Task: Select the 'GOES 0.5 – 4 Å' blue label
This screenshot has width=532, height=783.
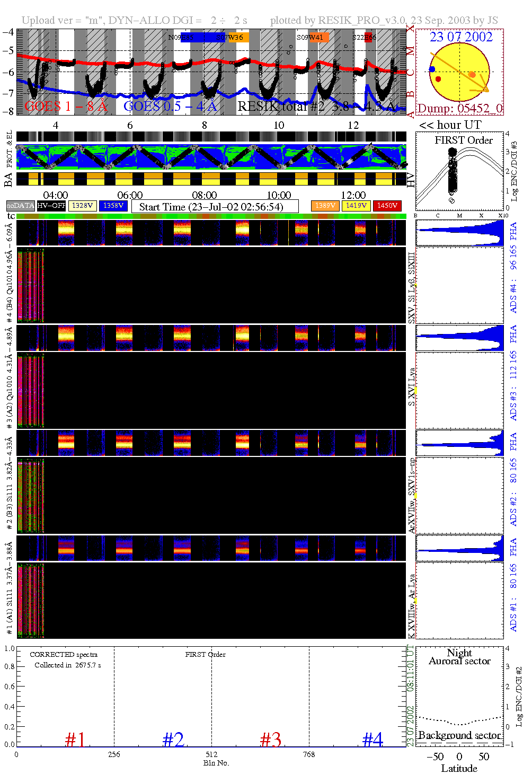Action: [x=170, y=107]
